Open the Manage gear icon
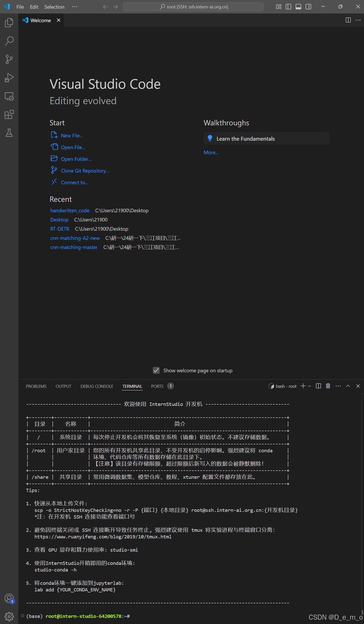Screen dimensions: 364x624 tap(9, 617)
